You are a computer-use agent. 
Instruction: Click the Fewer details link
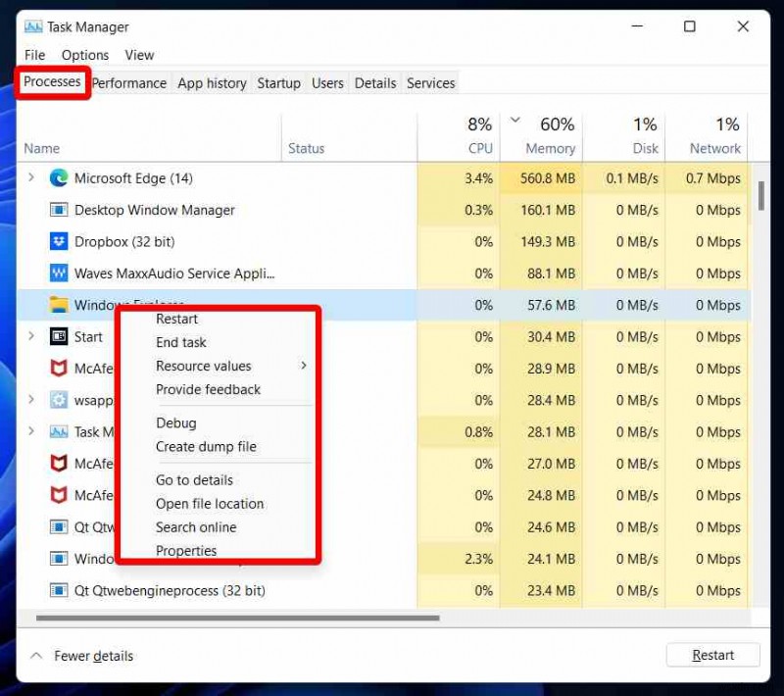click(x=93, y=656)
